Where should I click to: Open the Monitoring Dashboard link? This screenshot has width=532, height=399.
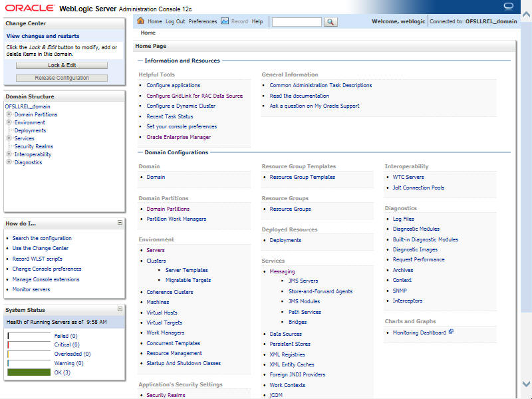(420, 332)
